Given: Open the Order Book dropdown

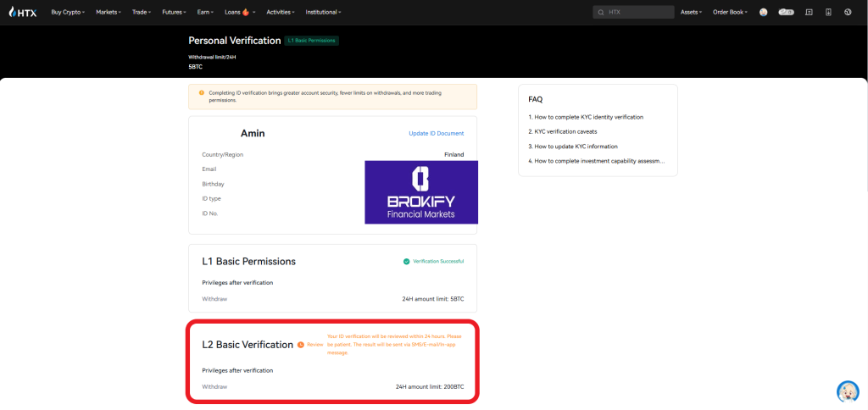Looking at the screenshot, I should (729, 12).
